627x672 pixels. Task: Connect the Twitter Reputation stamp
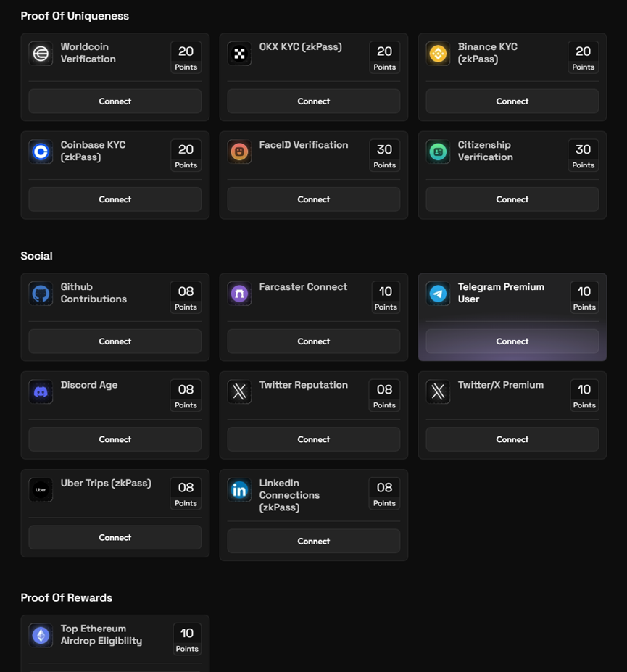(x=313, y=439)
